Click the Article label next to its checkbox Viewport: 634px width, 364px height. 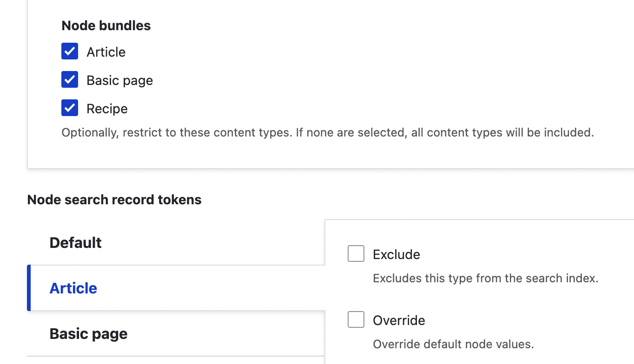tap(106, 52)
